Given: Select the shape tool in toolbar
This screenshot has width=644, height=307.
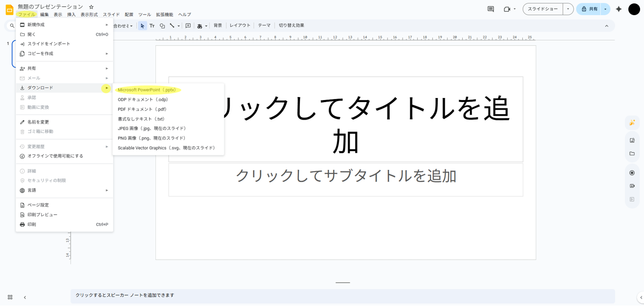Looking at the screenshot, I should click(162, 26).
